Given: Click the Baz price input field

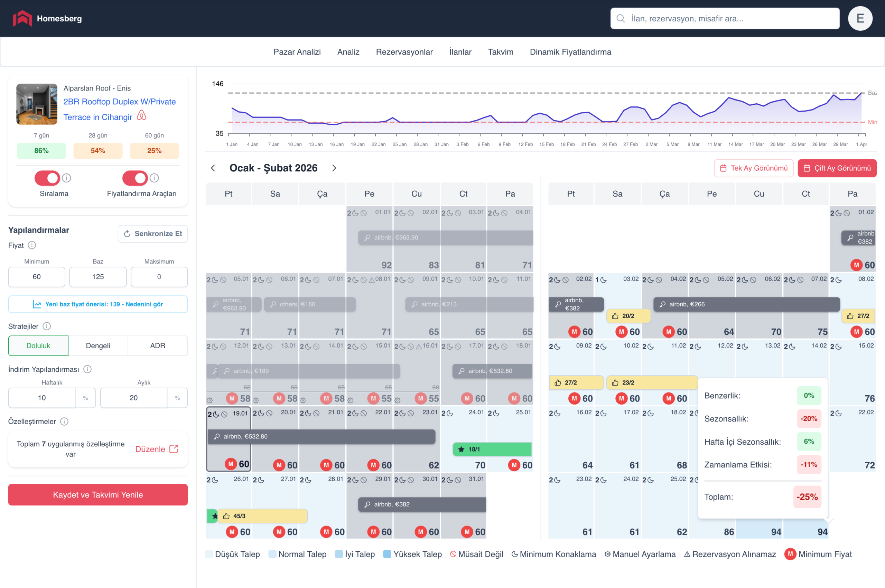Looking at the screenshot, I should (x=98, y=277).
